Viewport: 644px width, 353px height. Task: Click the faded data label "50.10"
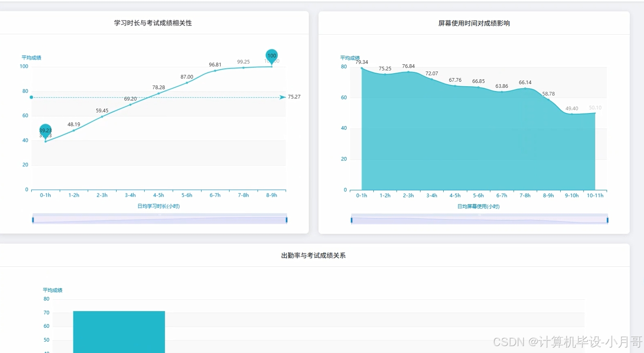click(595, 108)
